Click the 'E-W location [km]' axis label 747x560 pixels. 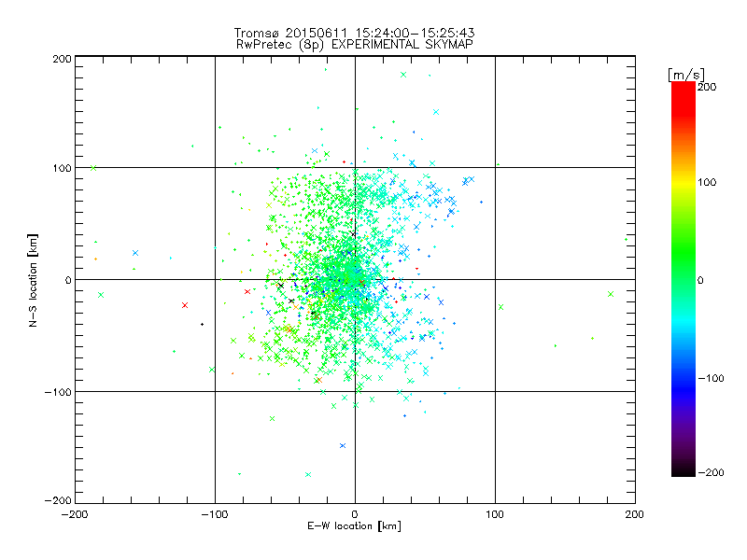(x=354, y=525)
